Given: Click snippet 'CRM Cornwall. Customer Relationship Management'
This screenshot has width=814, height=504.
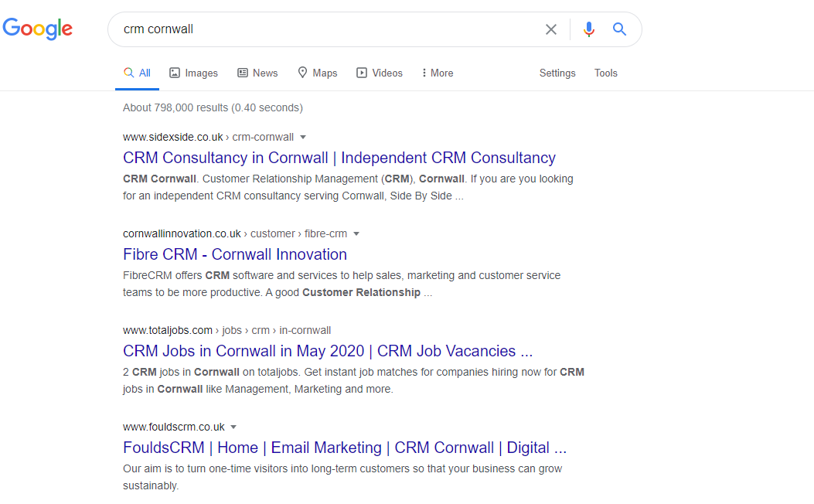Looking at the screenshot, I should [349, 187].
